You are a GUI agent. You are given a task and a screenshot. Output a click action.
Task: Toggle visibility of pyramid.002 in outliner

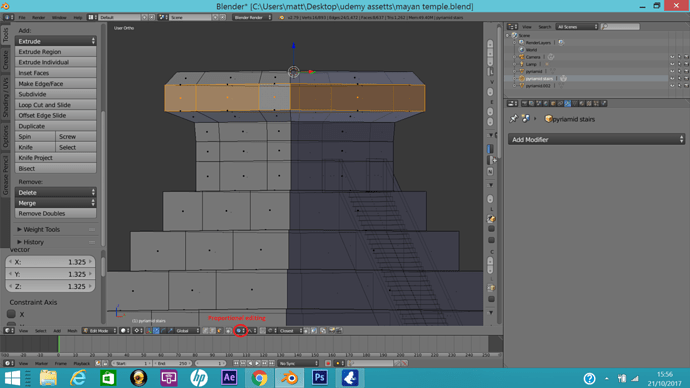tap(672, 85)
